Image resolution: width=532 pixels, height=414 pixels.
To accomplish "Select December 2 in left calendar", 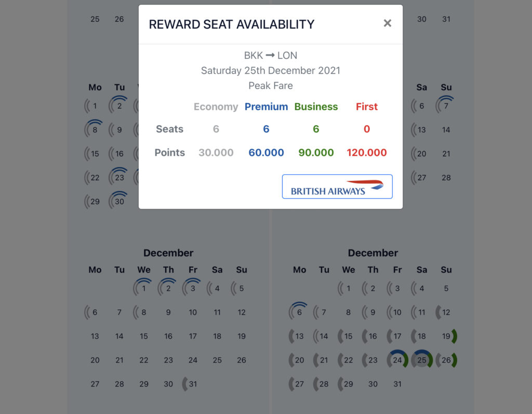I will click(x=168, y=288).
